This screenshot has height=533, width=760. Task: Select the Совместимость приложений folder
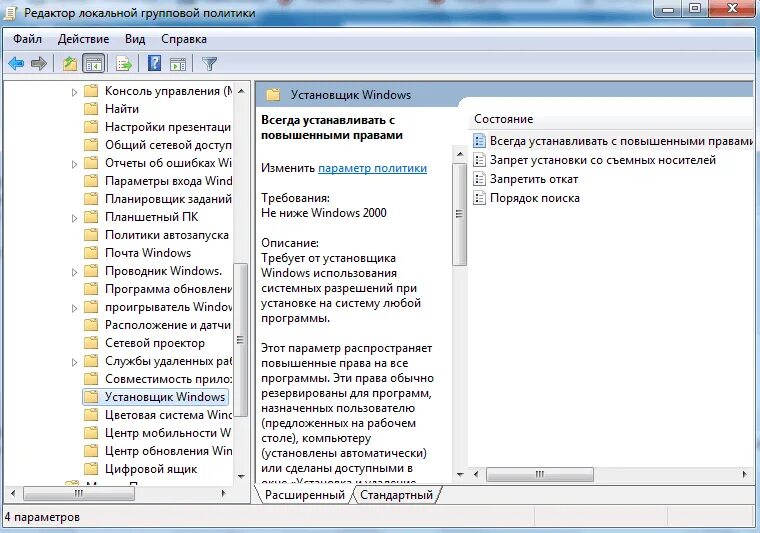(168, 379)
